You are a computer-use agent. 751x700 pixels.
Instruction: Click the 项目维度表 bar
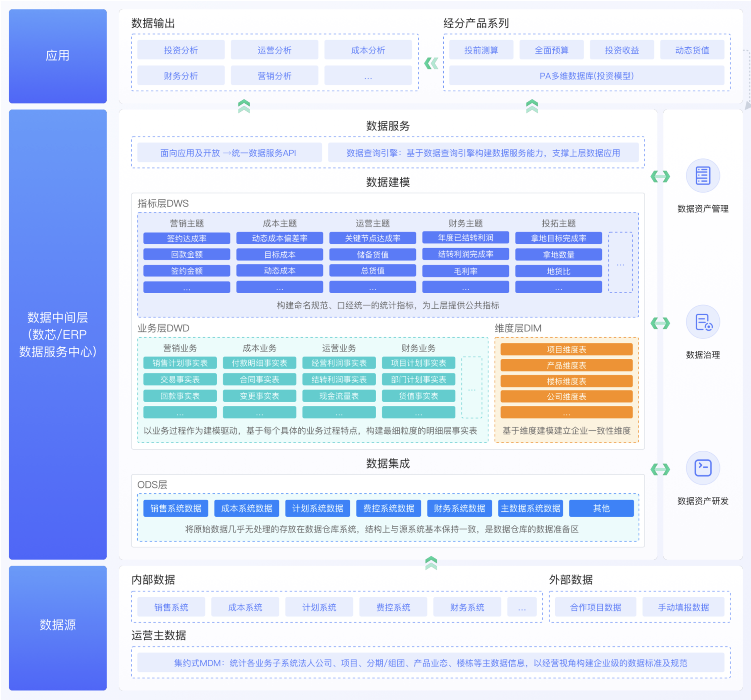click(x=567, y=349)
